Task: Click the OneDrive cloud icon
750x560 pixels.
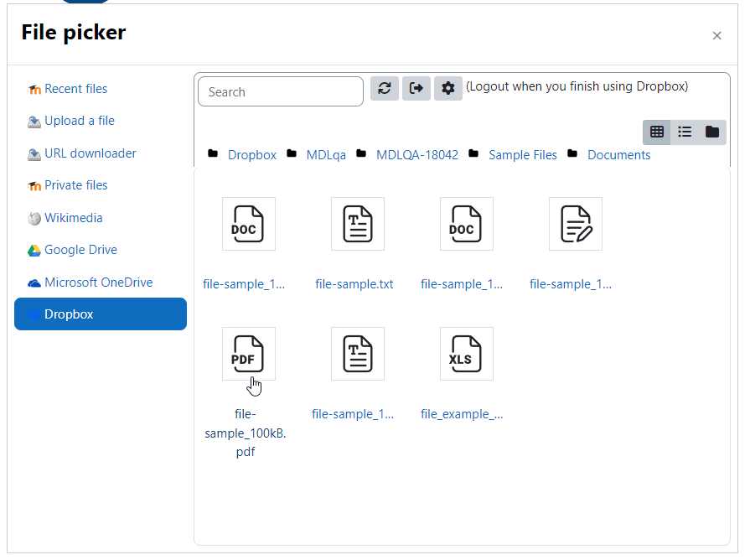Action: pyautogui.click(x=34, y=283)
